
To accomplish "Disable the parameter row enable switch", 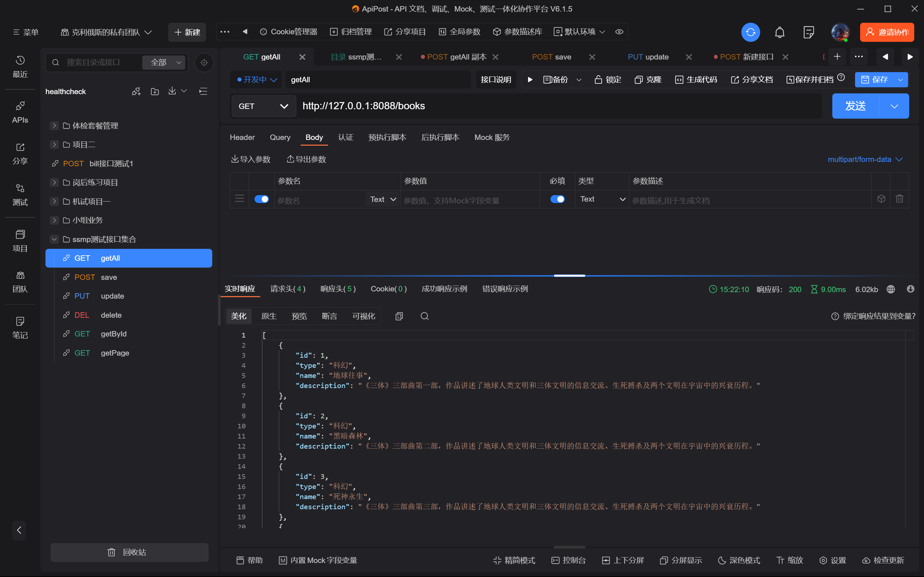I will (x=262, y=199).
